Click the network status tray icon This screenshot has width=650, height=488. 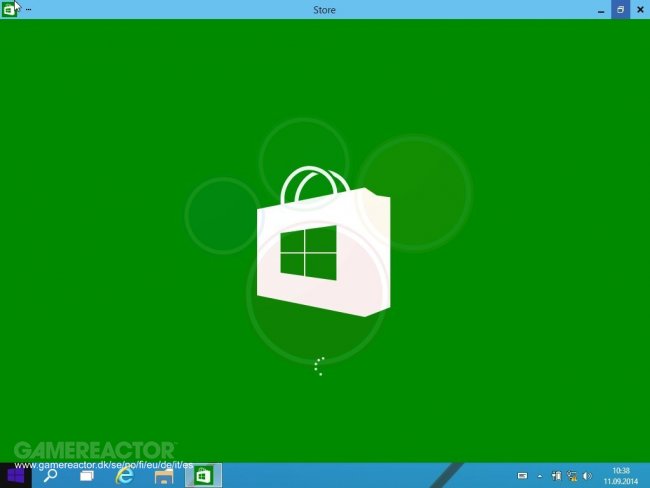[571, 476]
